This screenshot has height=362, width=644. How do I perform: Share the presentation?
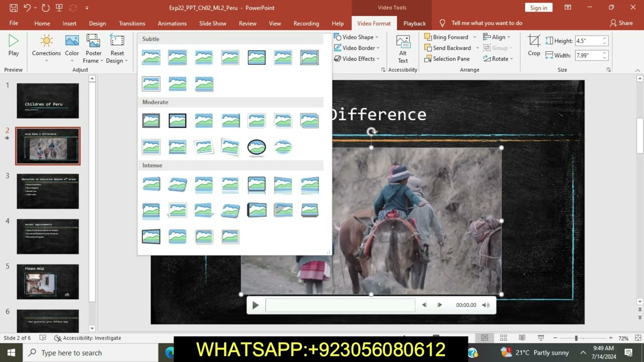tap(621, 23)
